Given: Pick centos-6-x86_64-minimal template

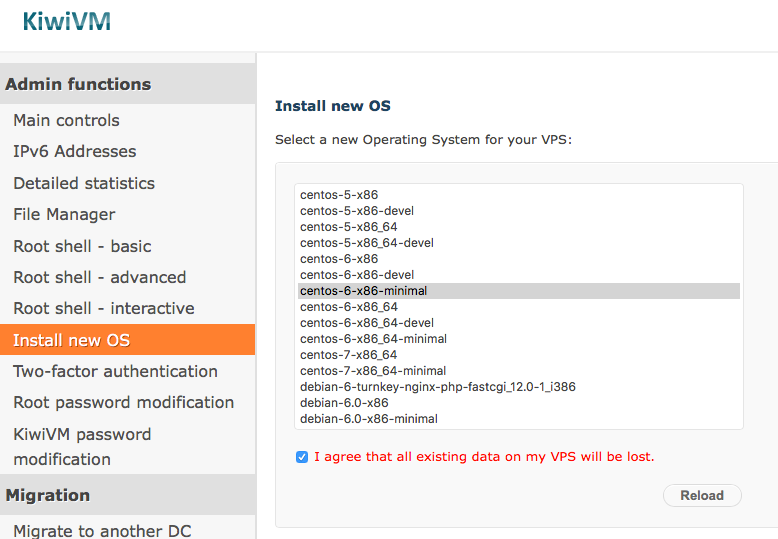Looking at the screenshot, I should pos(519,339).
